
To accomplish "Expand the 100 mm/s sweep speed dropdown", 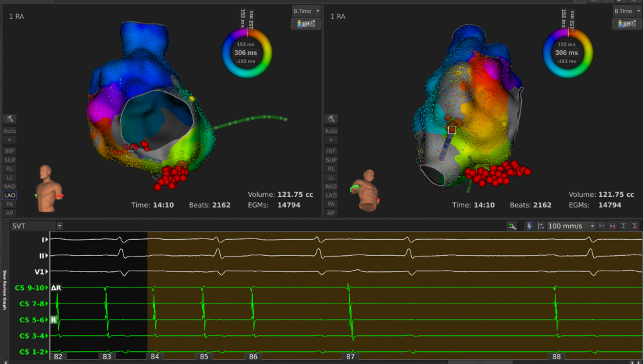I will click(x=591, y=226).
